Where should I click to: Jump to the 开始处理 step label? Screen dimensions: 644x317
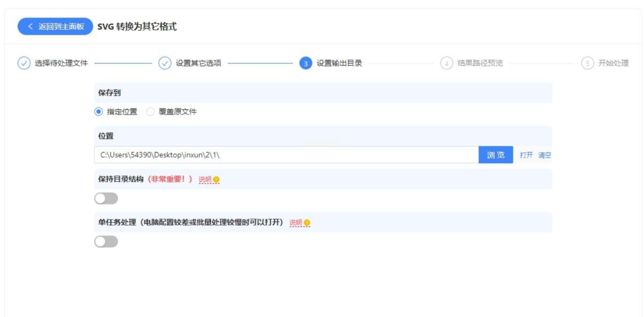613,63
